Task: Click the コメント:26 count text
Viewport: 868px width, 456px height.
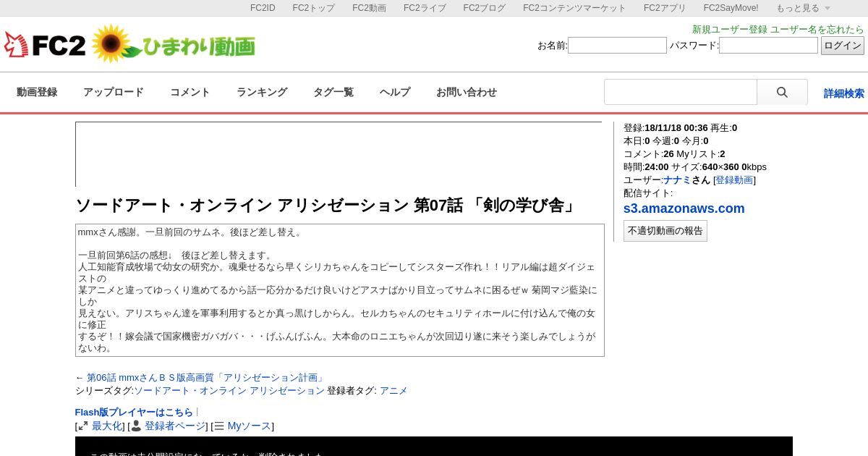Action: tap(649, 154)
